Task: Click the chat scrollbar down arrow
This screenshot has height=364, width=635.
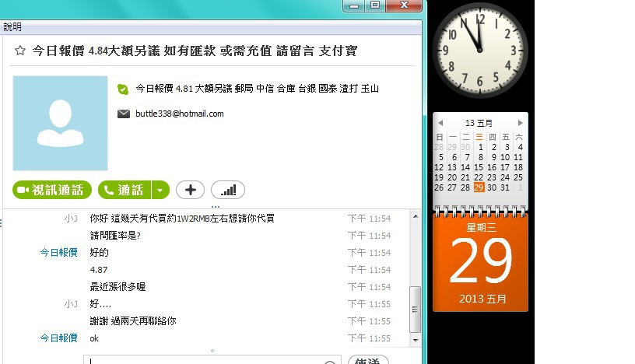Action: tap(416, 340)
